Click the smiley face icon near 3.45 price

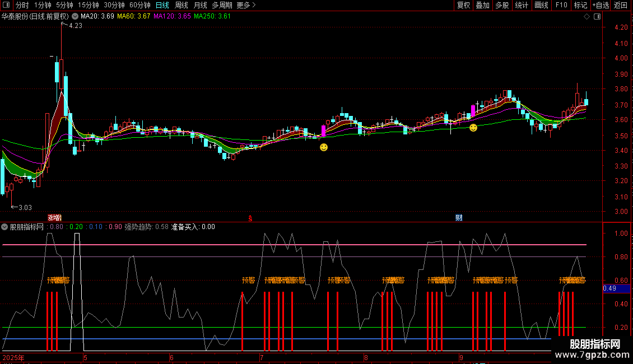[324, 147]
